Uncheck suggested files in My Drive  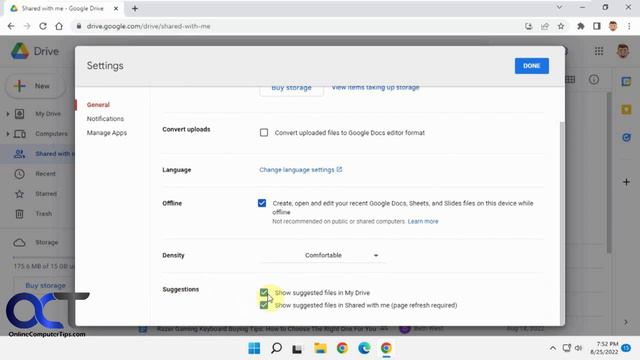264,293
